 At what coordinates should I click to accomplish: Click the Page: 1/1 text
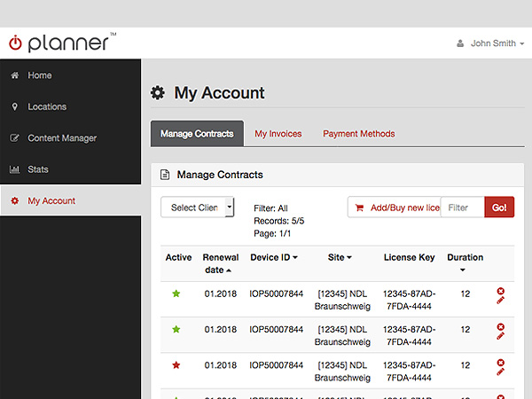click(x=272, y=233)
